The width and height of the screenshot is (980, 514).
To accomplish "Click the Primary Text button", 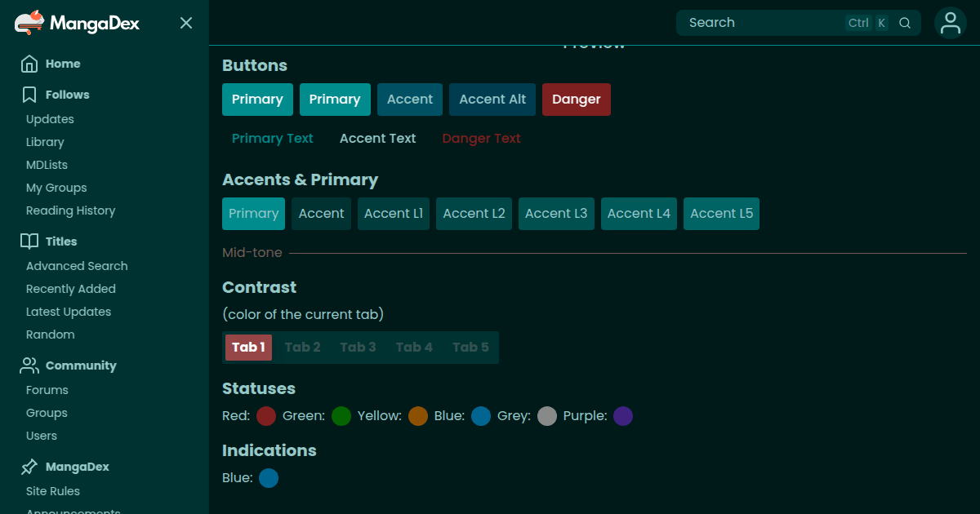I will [273, 139].
